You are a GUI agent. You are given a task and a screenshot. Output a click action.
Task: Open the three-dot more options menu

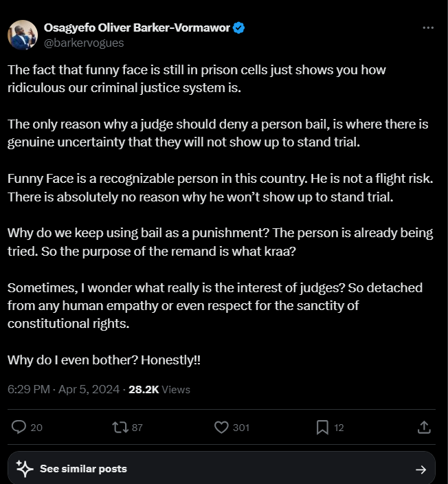428,28
